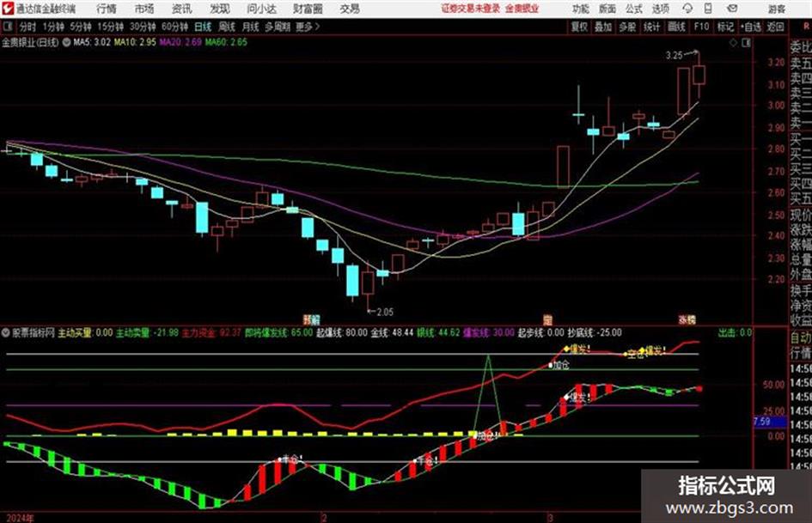Click the 主动卖量 -21.98 indicator value

tap(147, 332)
